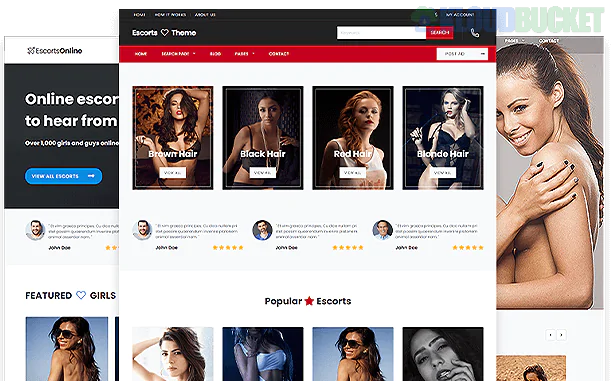Open black-and-white portrait under Popular Escorts
The width and height of the screenshot is (612, 381).
[x=443, y=354]
